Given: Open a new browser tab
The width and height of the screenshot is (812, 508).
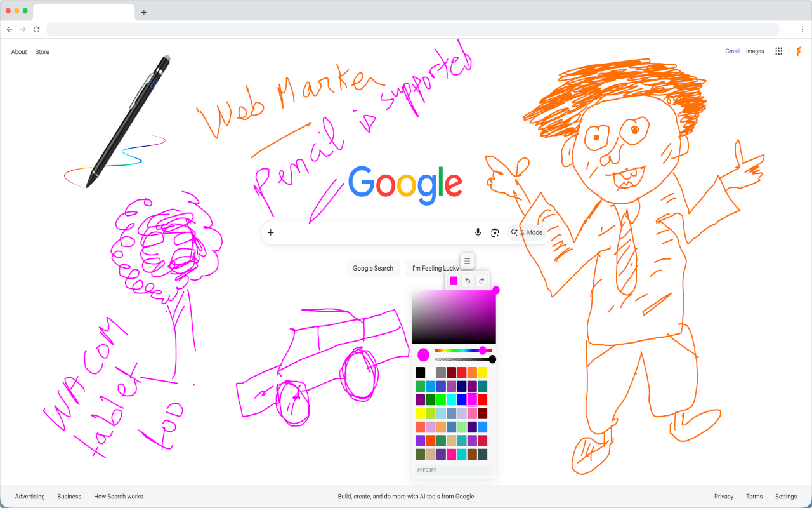Looking at the screenshot, I should (x=144, y=12).
